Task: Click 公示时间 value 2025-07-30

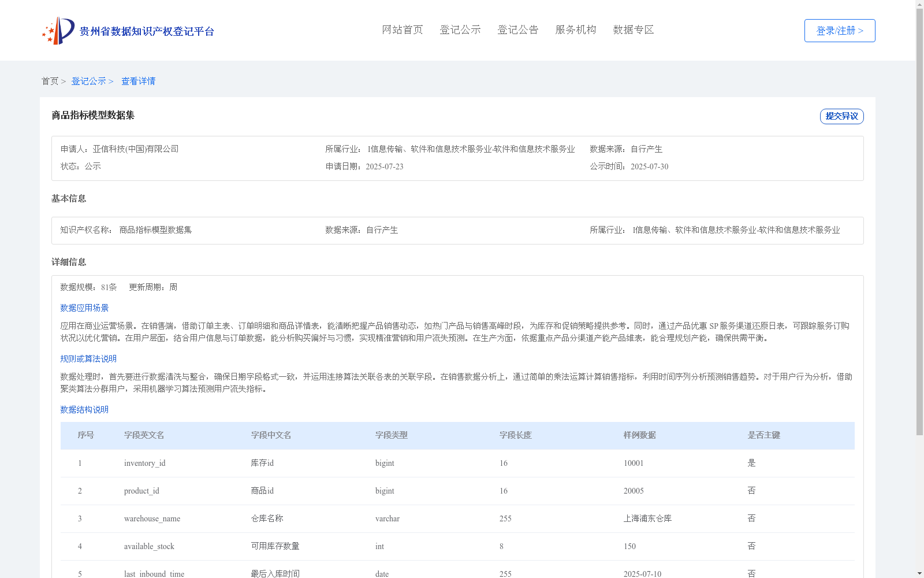Action: coord(650,166)
